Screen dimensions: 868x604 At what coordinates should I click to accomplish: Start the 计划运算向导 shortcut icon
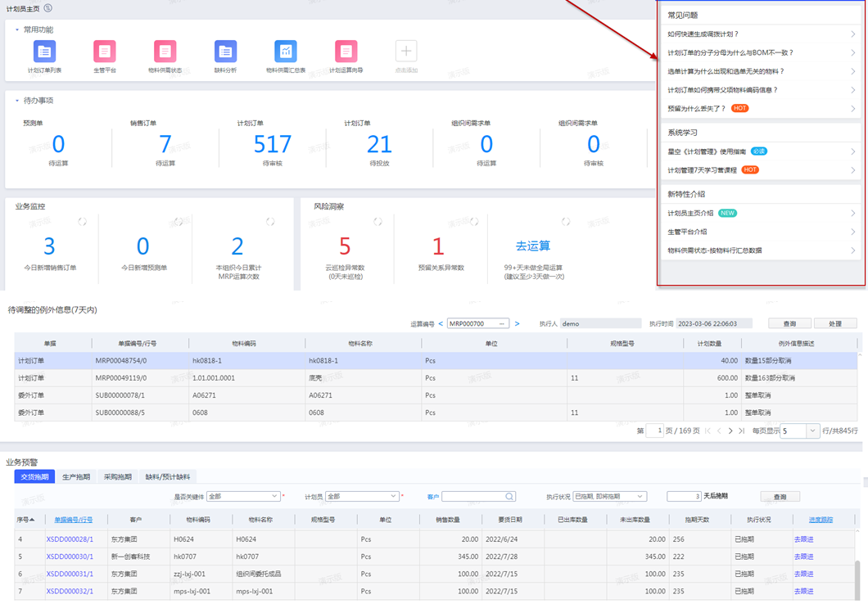click(x=346, y=52)
